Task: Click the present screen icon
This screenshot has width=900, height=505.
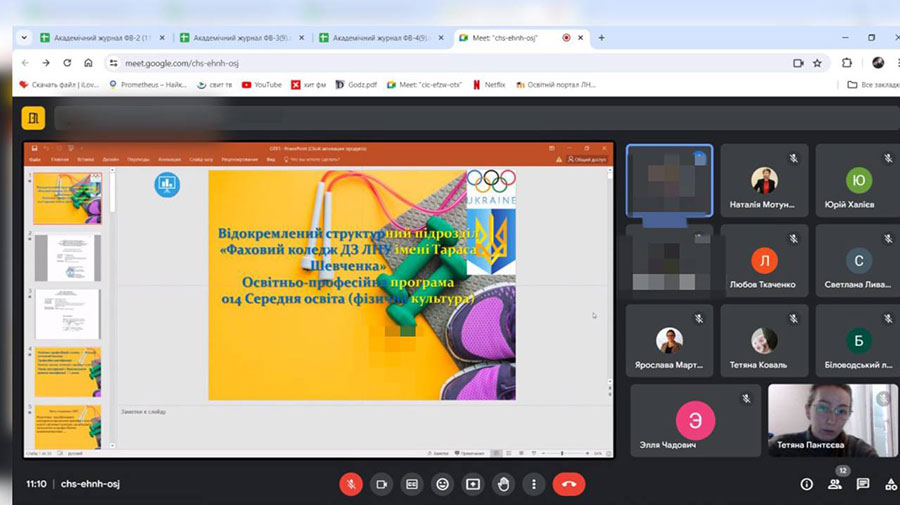Action: 473,484
